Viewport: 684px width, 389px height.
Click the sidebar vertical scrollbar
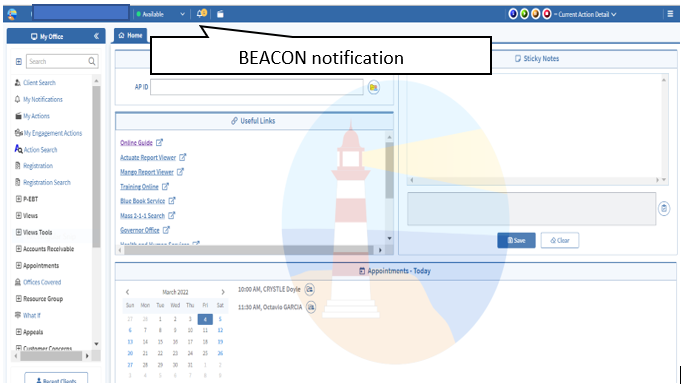96,166
